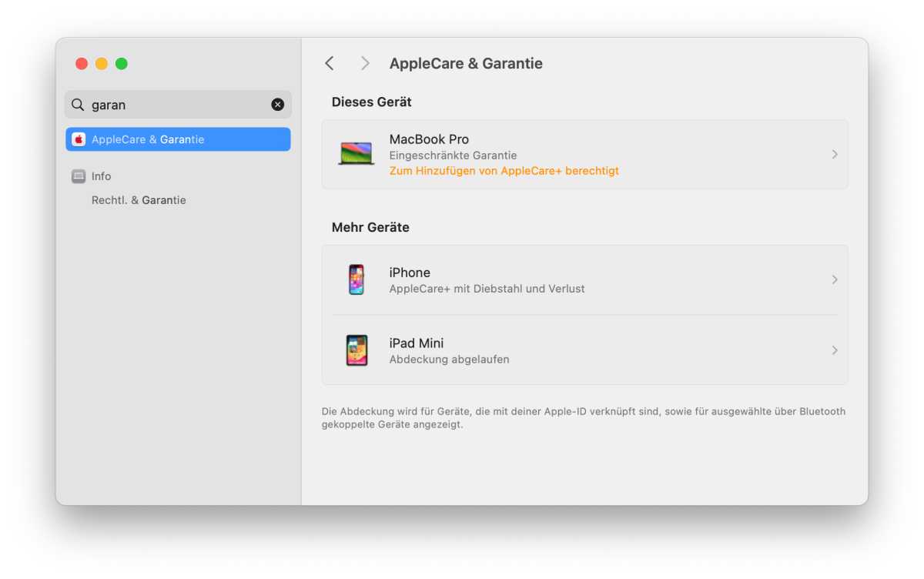Click 'Eingeschränkte Garantie' status text
Screen dimensions: 924x579
[453, 156]
